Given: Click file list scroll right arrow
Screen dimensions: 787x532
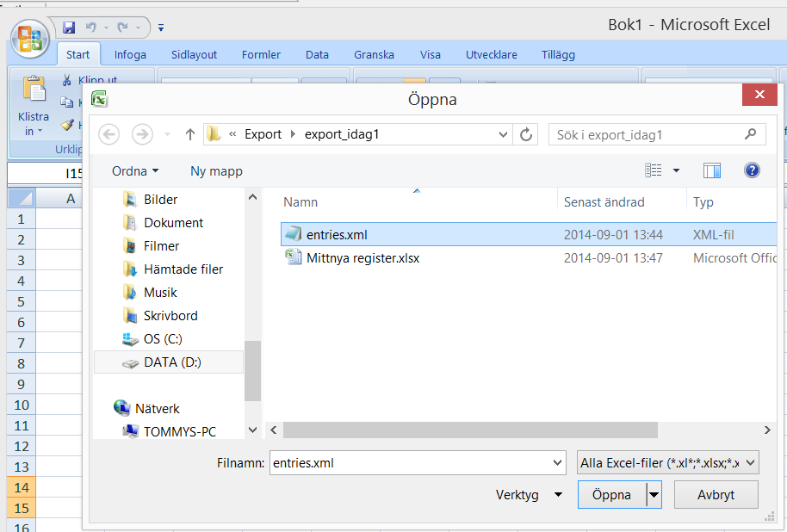Looking at the screenshot, I should click(x=767, y=430).
